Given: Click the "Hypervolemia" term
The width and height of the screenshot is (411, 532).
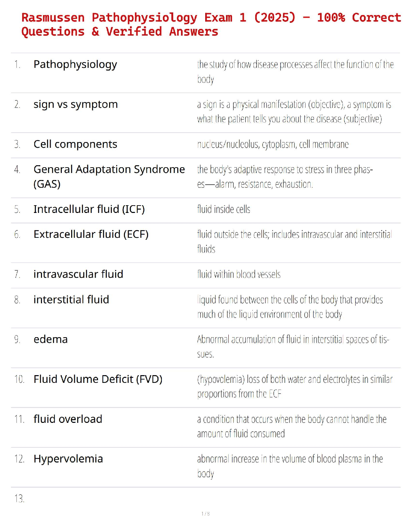Looking at the screenshot, I should 68,459.
